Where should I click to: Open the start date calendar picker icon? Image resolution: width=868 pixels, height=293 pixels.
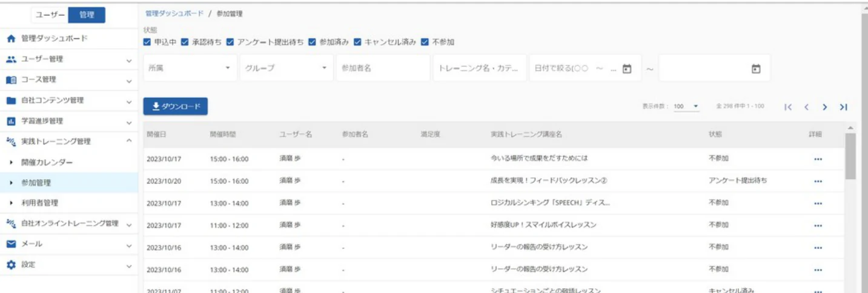pos(628,68)
